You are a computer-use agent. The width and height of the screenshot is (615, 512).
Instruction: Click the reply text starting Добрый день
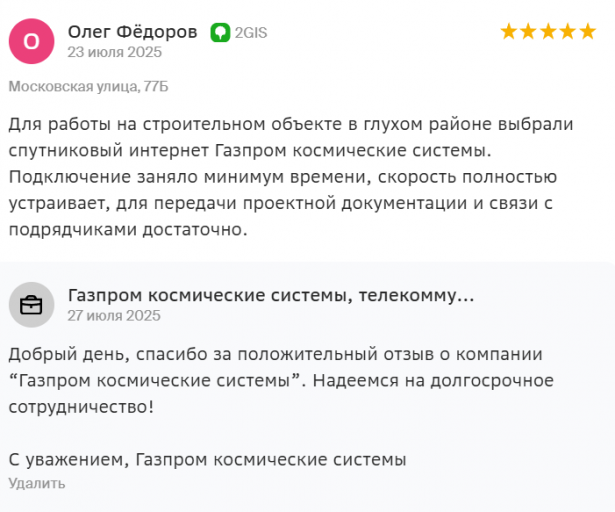(281, 381)
